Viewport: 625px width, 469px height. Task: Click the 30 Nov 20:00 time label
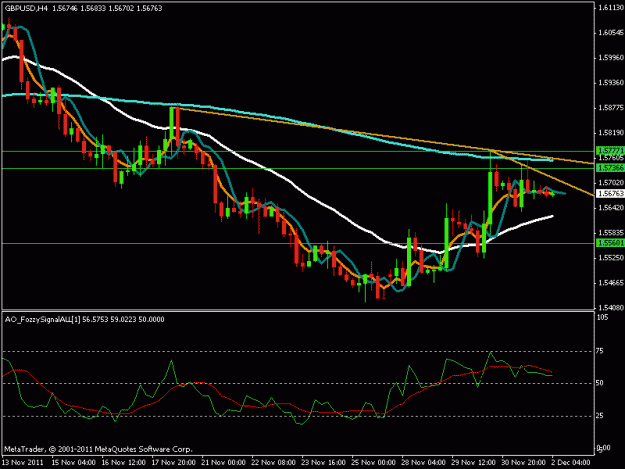point(524,463)
